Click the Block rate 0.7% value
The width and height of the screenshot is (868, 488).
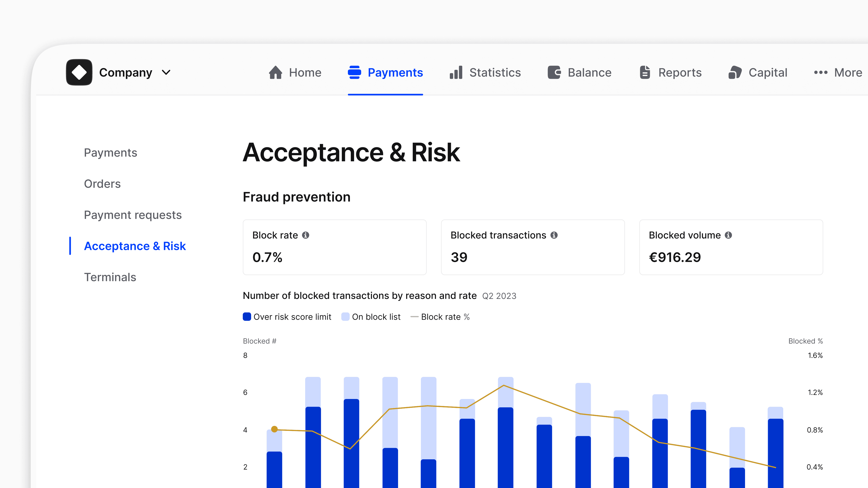(267, 257)
